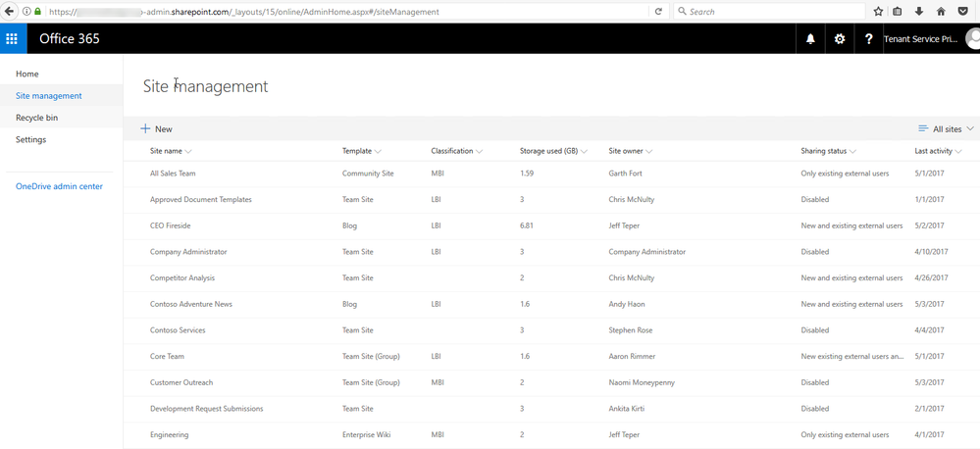Open the settings gear menu
The image size is (980, 449).
(840, 38)
